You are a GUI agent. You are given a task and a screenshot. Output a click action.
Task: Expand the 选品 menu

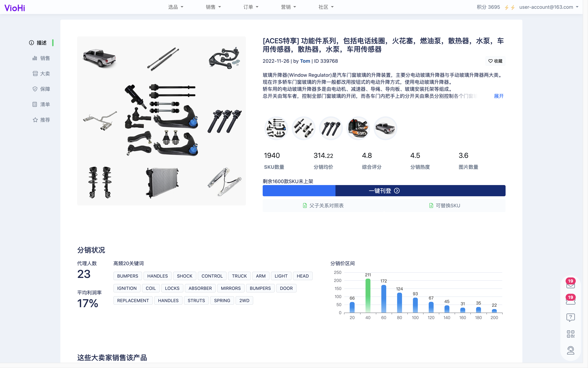(176, 7)
